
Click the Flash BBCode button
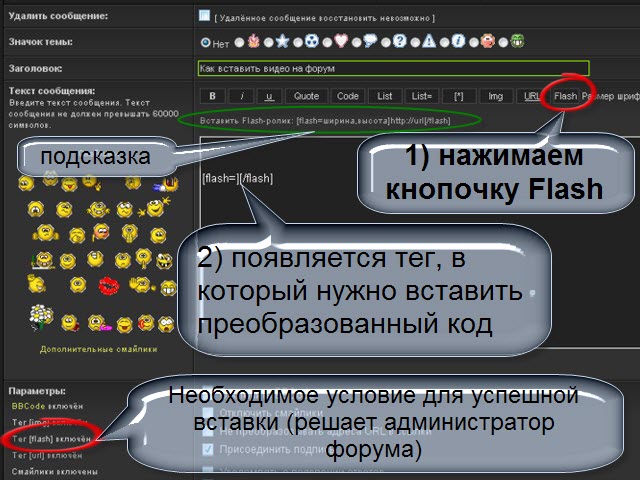click(565, 96)
